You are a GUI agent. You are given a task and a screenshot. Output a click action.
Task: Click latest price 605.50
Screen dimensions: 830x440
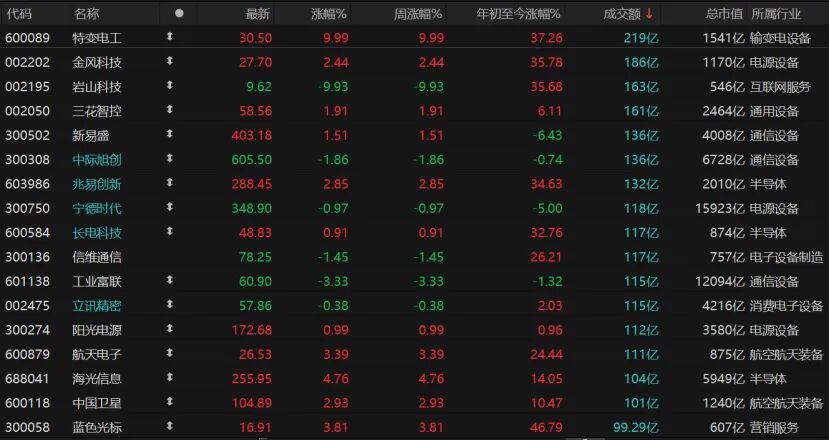[251, 160]
